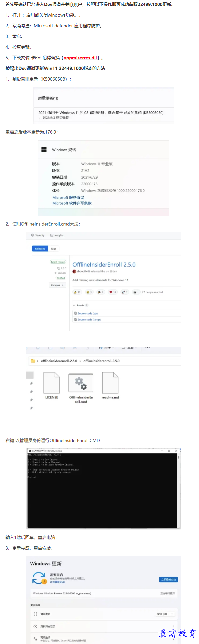Expand the Compare dropdown
The width and height of the screenshot is (199, 644).
pos(57,285)
